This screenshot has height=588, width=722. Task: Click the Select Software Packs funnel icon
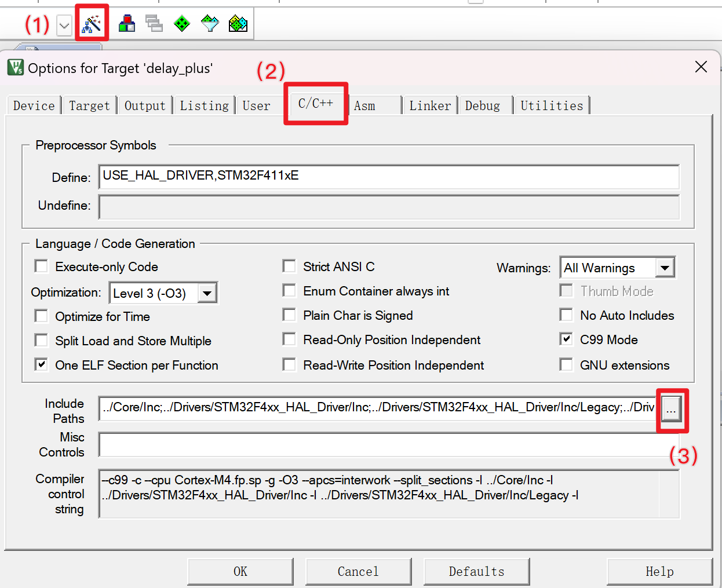click(x=210, y=24)
